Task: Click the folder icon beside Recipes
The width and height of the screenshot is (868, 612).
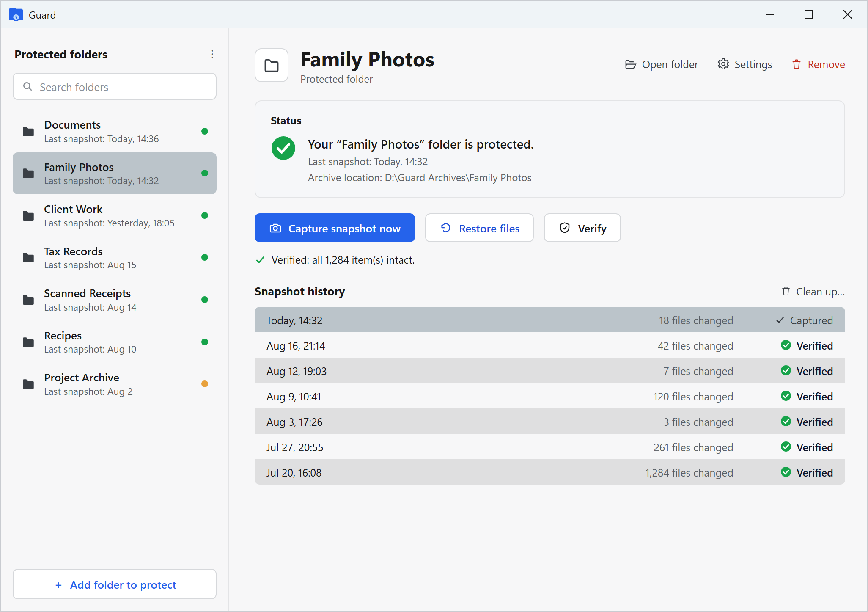Action: click(28, 342)
